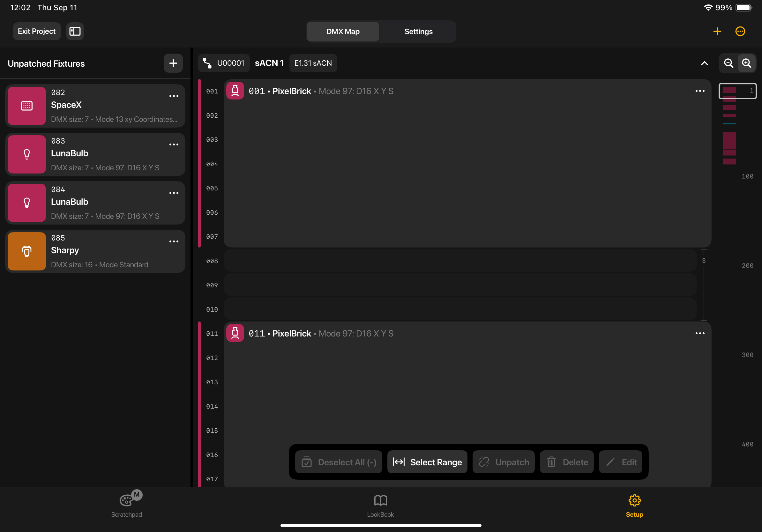Click the zoom out magnifier icon
The width and height of the screenshot is (762, 532).
[728, 63]
